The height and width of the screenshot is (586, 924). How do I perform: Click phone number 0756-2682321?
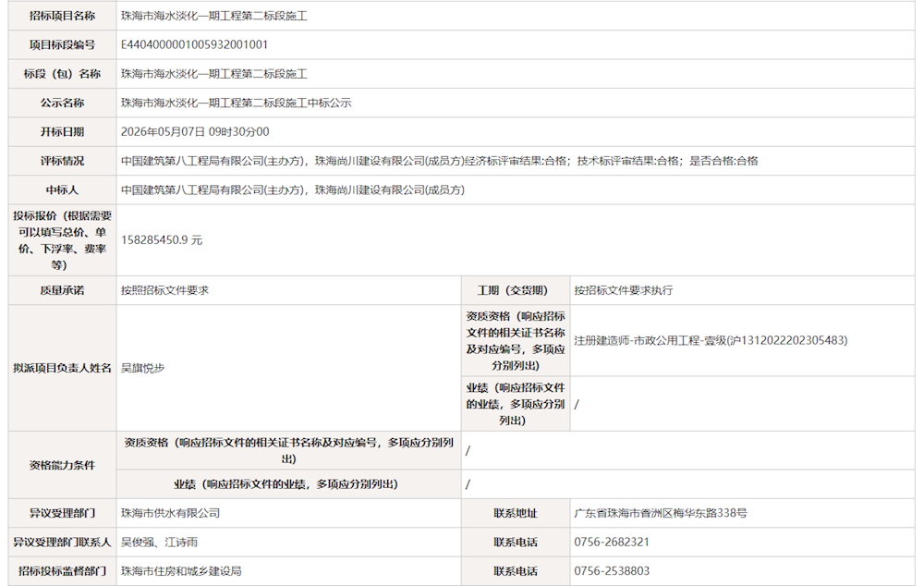[x=612, y=542]
